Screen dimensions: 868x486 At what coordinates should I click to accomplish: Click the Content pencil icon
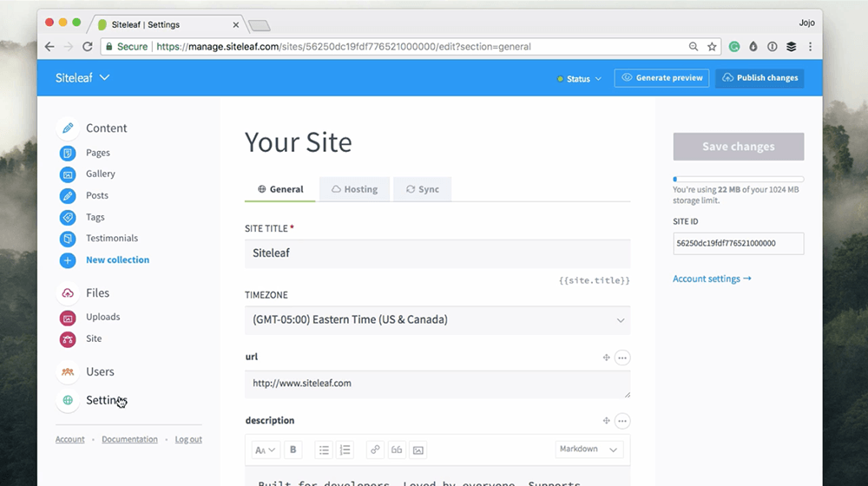pos(68,128)
